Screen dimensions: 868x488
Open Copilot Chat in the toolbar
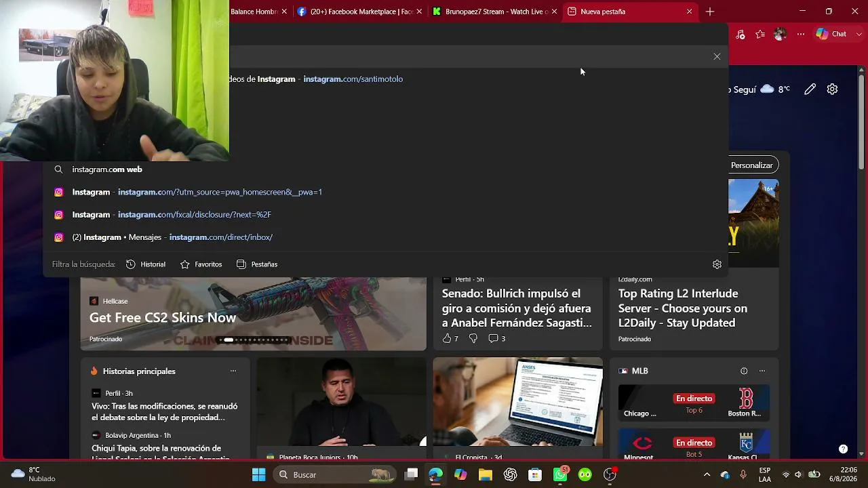pos(831,34)
